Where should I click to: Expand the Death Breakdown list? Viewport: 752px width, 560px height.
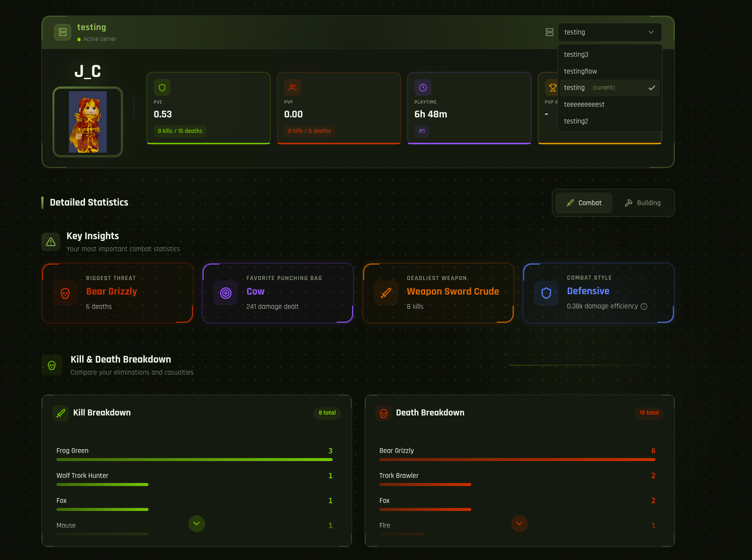tap(520, 523)
